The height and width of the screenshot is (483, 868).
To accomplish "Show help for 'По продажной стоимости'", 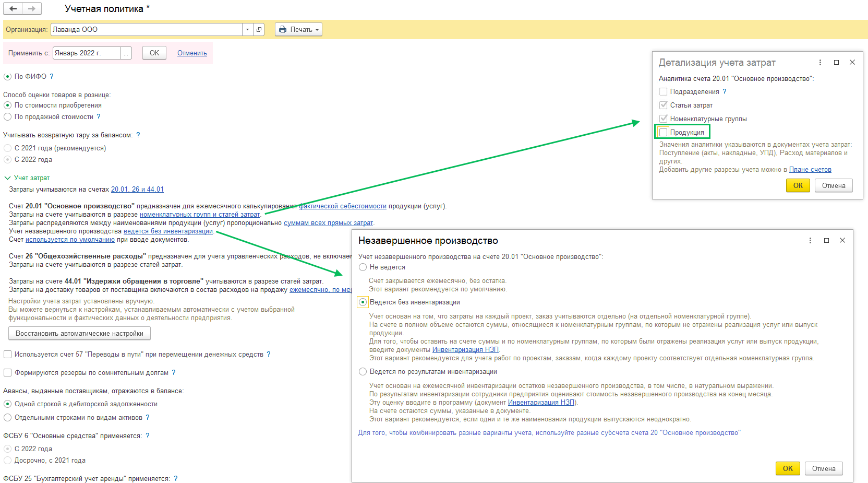I will pos(99,116).
